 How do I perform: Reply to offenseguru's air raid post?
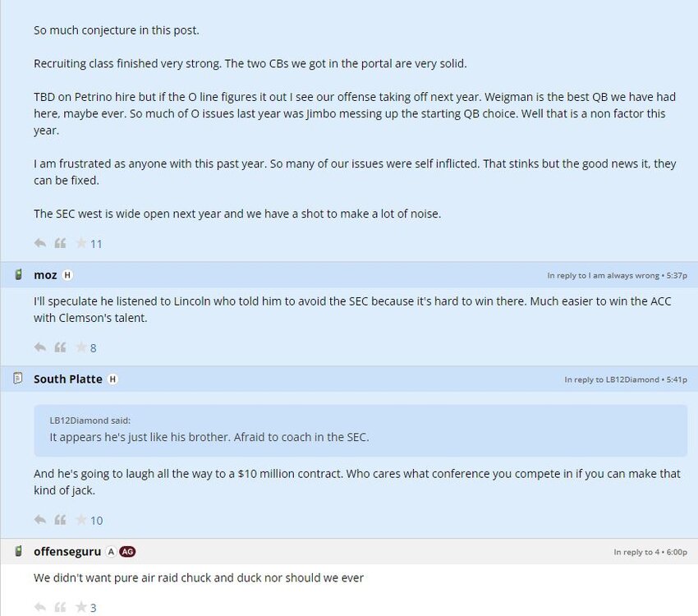[x=39, y=608]
